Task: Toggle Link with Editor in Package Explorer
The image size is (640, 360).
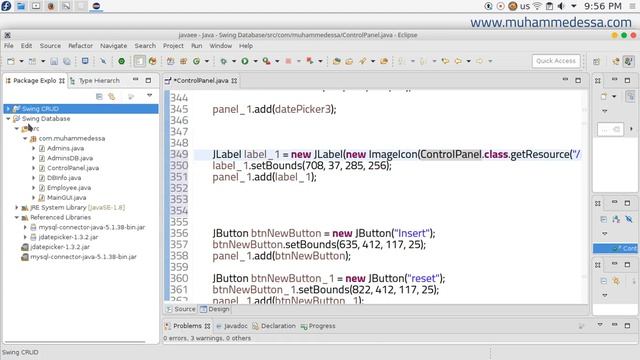Action: [111, 96]
